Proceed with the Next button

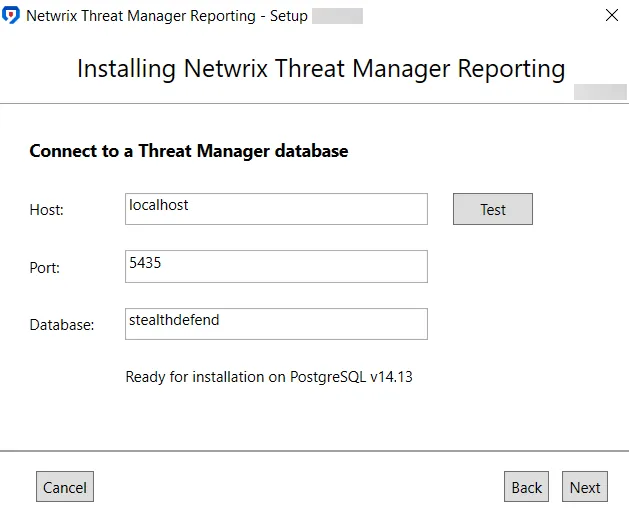pyautogui.click(x=585, y=487)
